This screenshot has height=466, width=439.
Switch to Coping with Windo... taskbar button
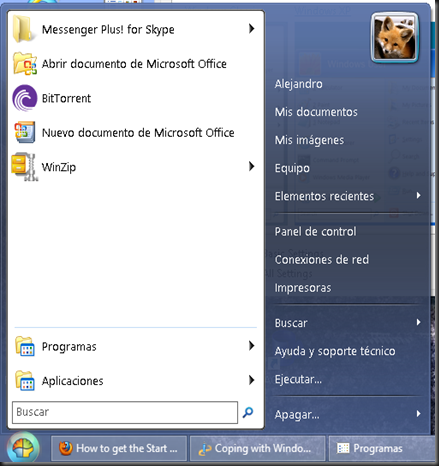click(x=257, y=448)
